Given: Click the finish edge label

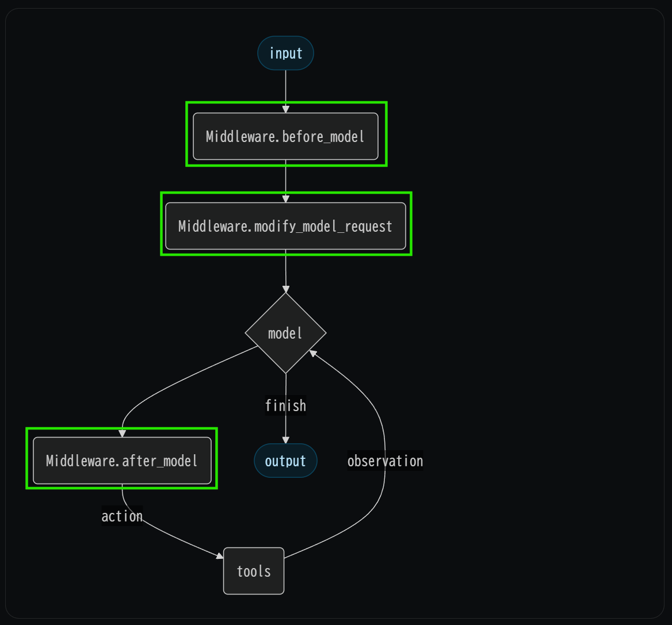Looking at the screenshot, I should pyautogui.click(x=285, y=405).
